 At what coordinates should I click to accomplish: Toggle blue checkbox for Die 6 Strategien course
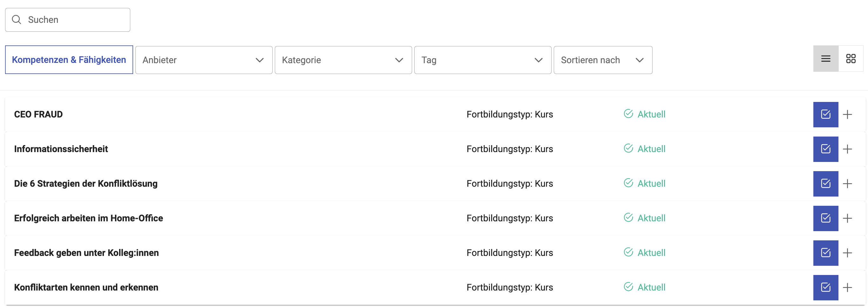825,184
